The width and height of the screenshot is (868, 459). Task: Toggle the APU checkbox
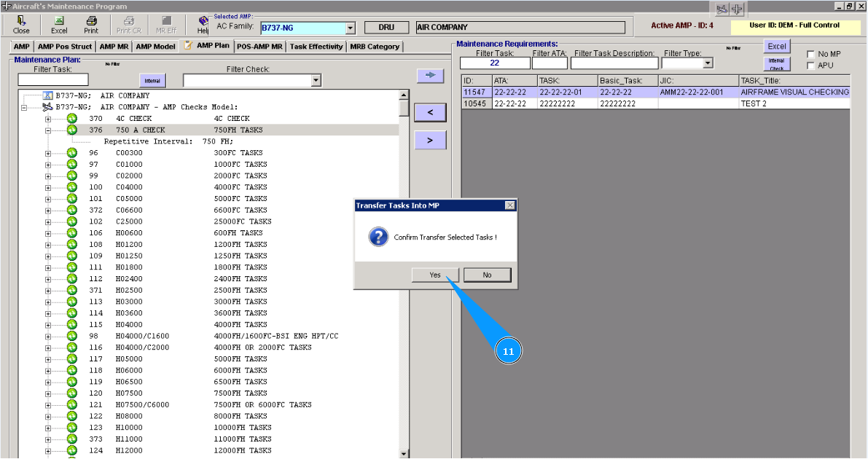[x=810, y=66]
